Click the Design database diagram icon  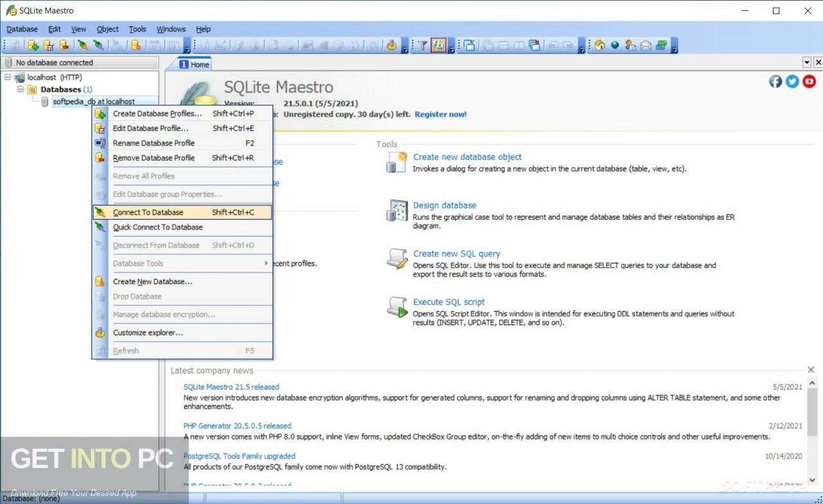(397, 210)
